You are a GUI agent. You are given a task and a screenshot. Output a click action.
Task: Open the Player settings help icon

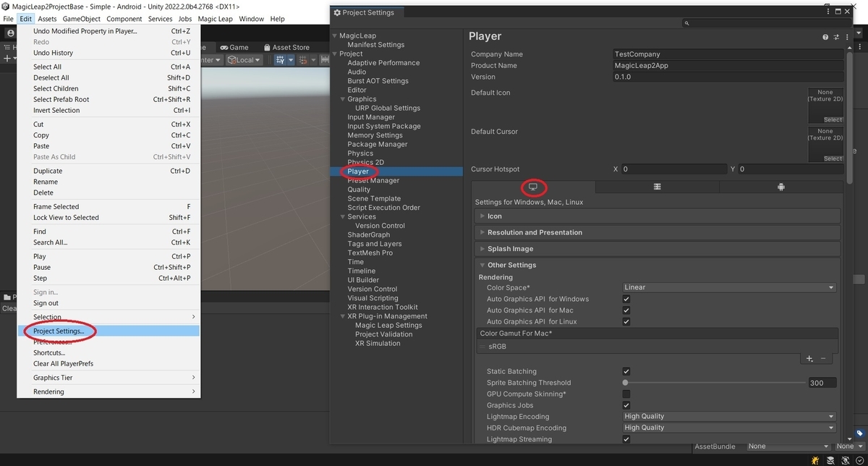coord(825,37)
